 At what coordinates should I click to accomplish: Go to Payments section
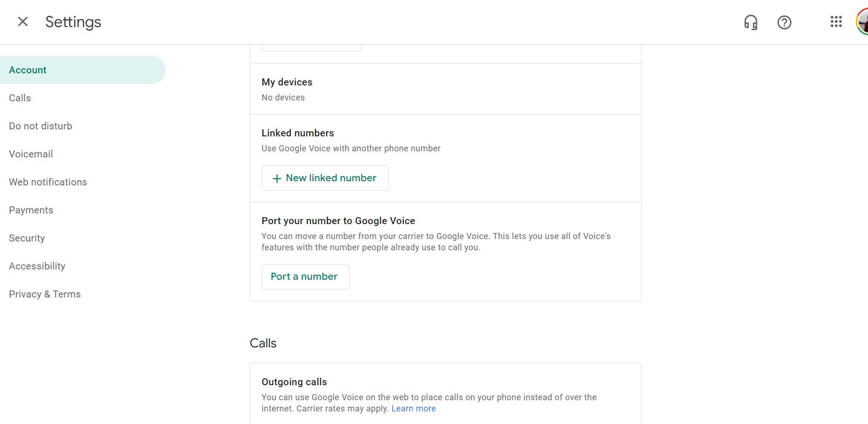tap(31, 210)
